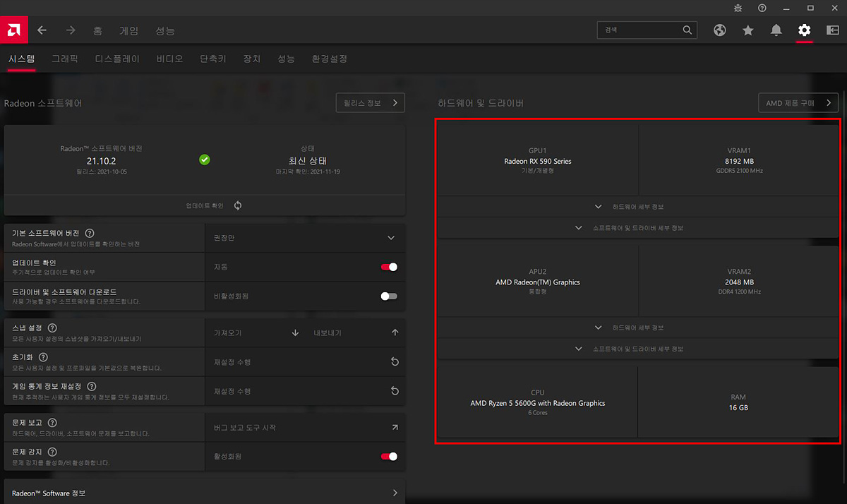Click the 내보내기 up arrow icon
The image size is (847, 504).
(395, 332)
